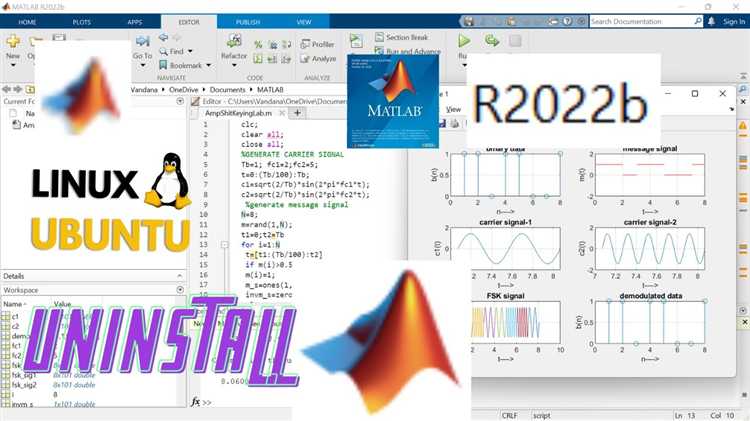
Task: Click the Analyze button
Action: click(x=318, y=58)
